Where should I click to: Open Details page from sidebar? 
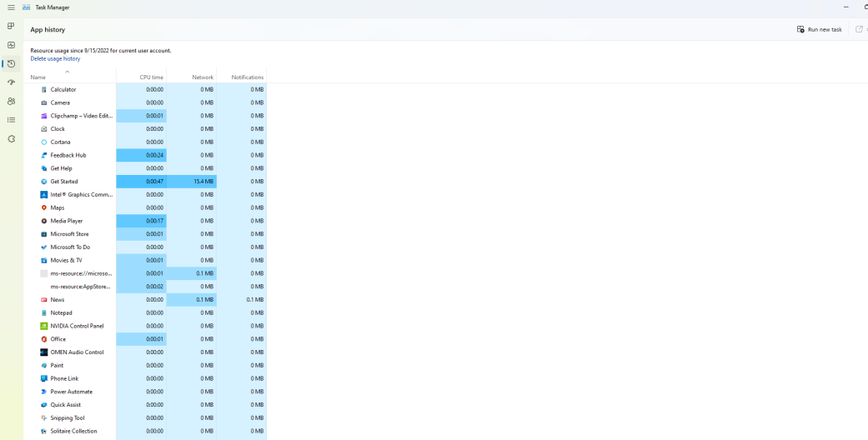pos(11,120)
